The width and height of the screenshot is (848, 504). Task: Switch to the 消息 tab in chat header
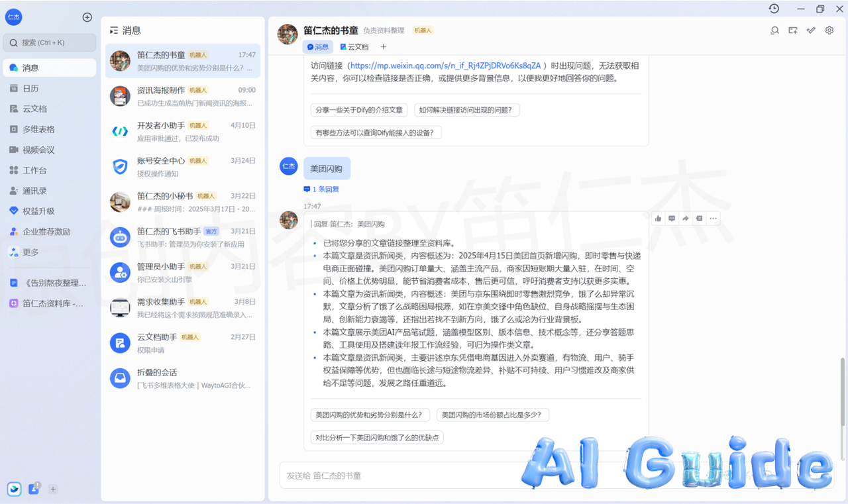(318, 47)
